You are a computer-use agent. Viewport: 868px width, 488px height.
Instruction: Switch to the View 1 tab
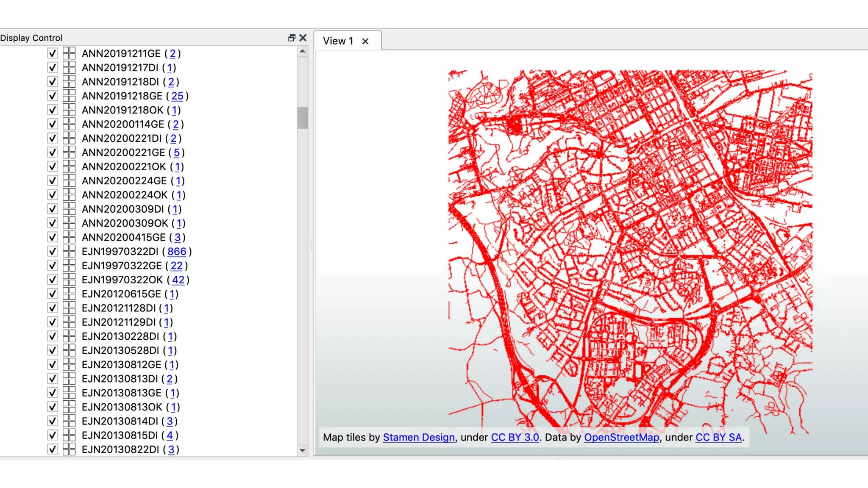point(338,41)
